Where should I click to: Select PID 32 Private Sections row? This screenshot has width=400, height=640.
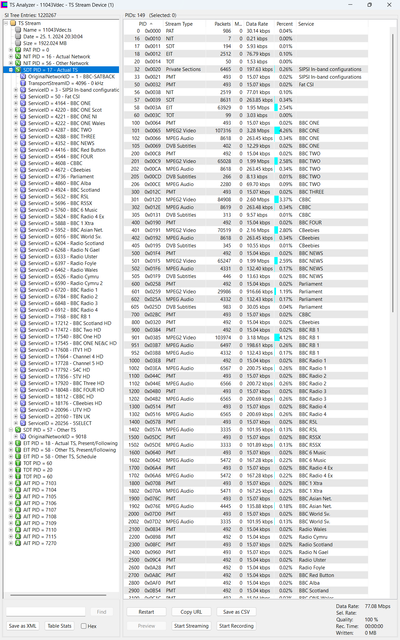pos(246,69)
